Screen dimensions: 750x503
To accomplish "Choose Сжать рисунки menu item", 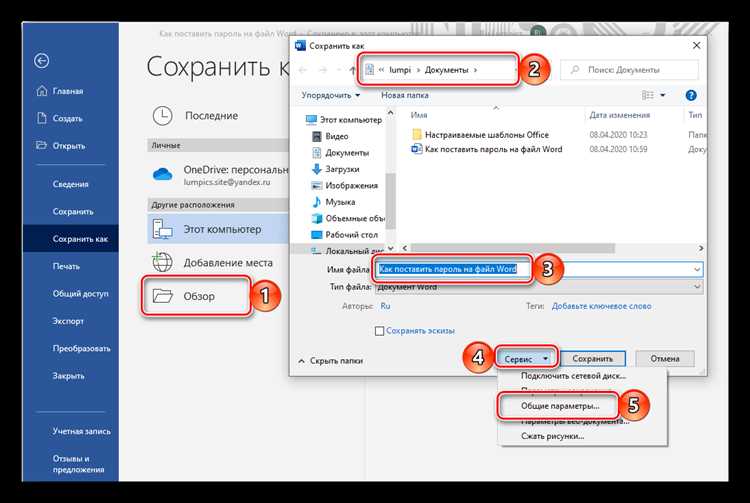I will coord(552,436).
